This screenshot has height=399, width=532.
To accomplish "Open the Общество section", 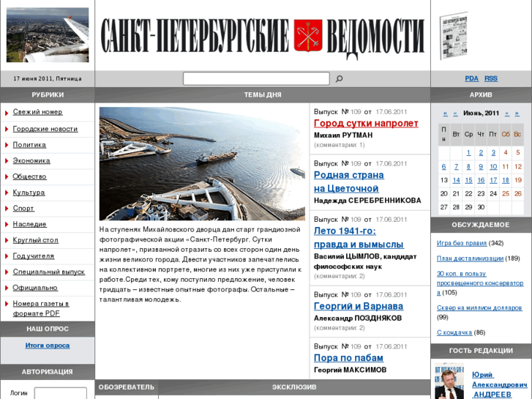I will click(x=29, y=176).
